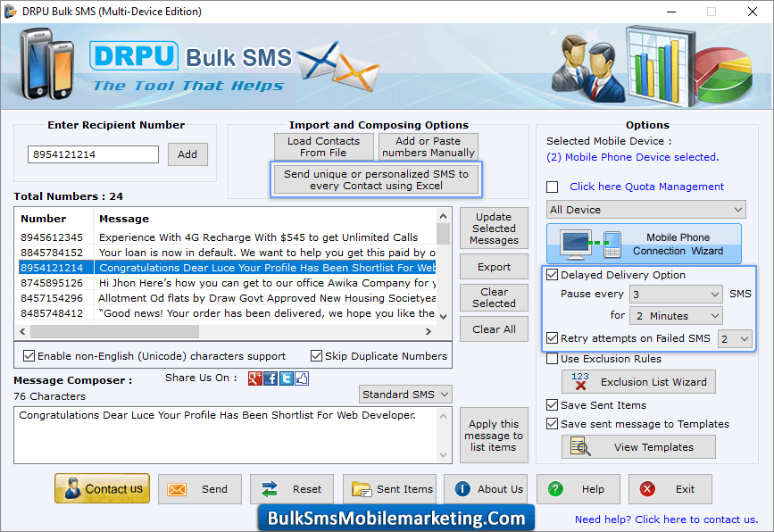The height and width of the screenshot is (532, 774).
Task: Open Click here Quota Management link
Action: pyautogui.click(x=646, y=187)
